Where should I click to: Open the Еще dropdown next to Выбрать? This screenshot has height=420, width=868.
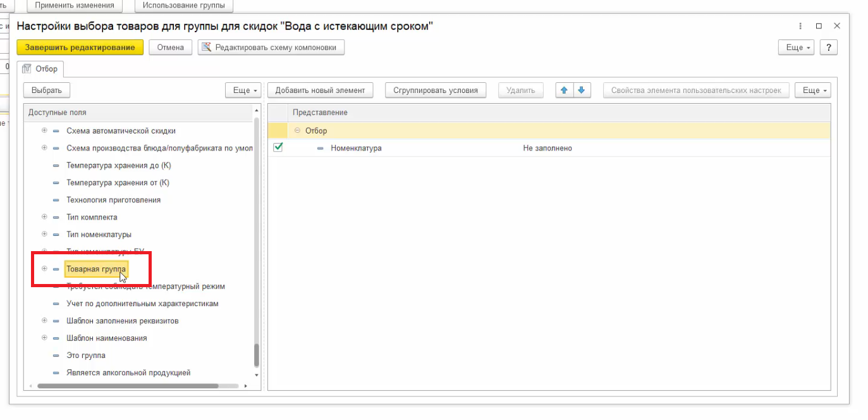(x=243, y=90)
